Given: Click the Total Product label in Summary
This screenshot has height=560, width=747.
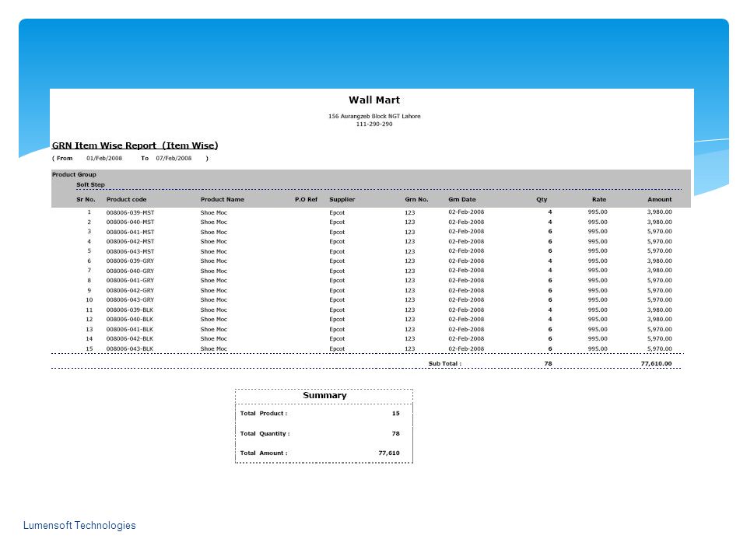Looking at the screenshot, I should (264, 413).
